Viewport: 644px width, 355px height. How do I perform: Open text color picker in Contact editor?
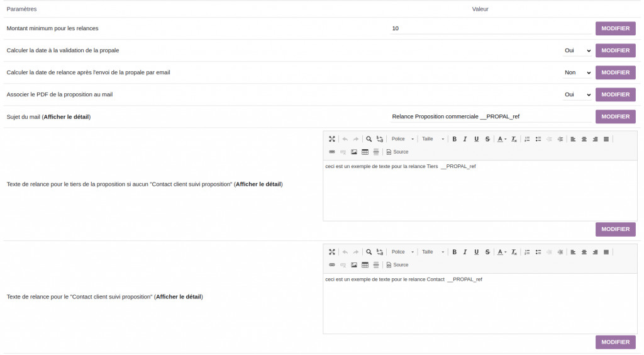coord(501,252)
